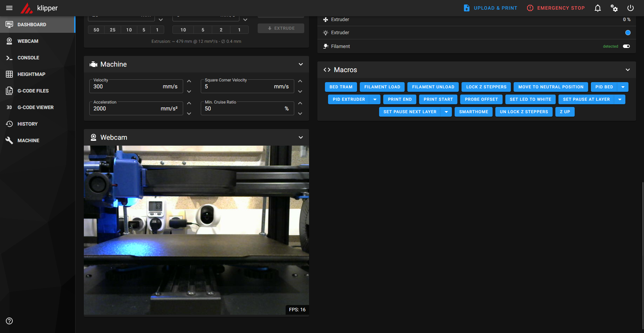Click the Upload & Print button
644x333 pixels.
(490, 8)
